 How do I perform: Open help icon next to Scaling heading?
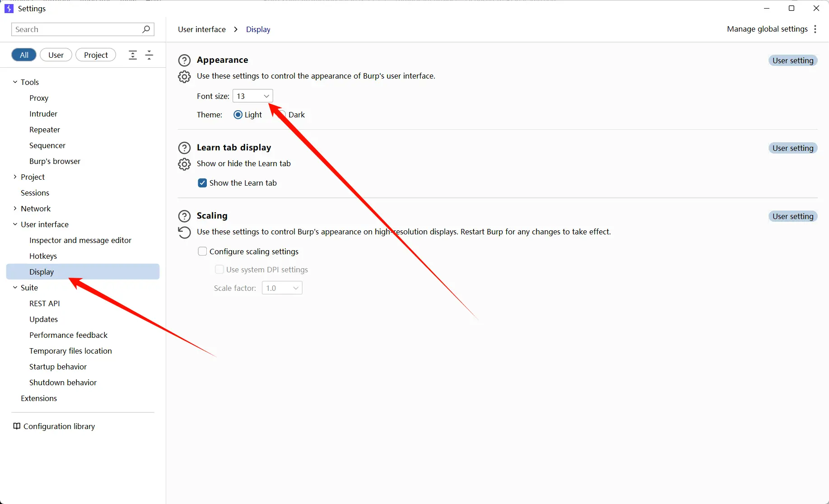184,216
